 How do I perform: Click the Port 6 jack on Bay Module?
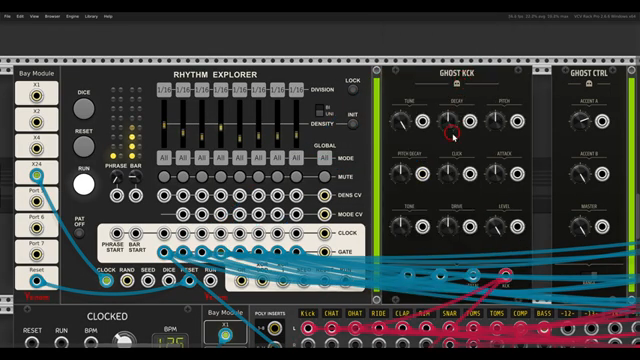[x=37, y=228]
